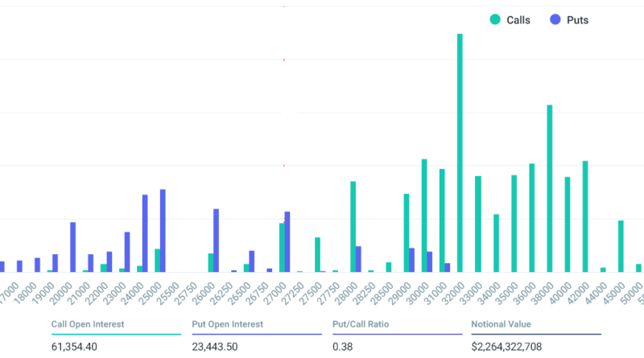Click the put bar at 26000 strike
The height and width of the screenshot is (358, 644).
pos(216,241)
